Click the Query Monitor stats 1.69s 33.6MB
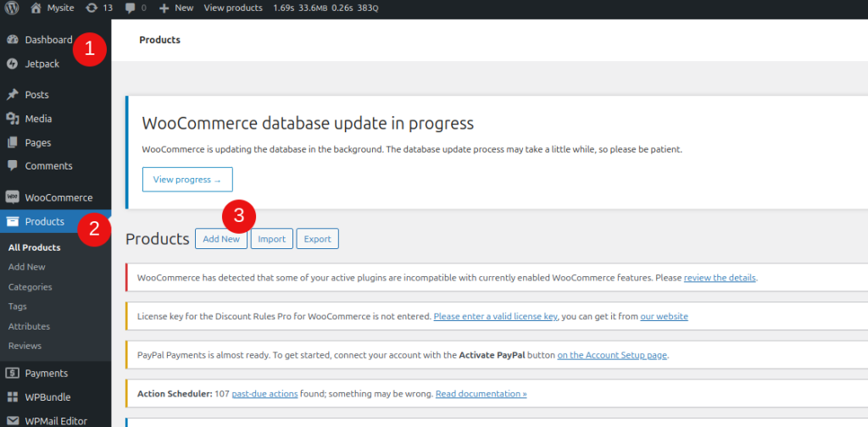This screenshot has height=427, width=868. pyautogui.click(x=326, y=8)
